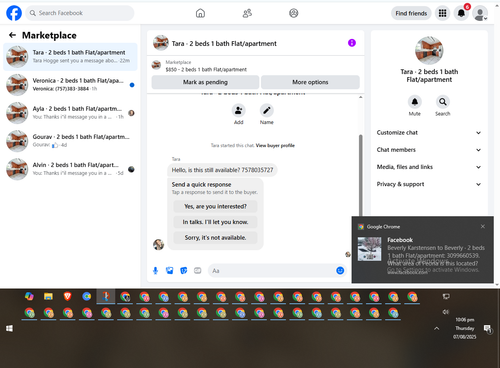
Task: Expand Privacy & support section
Action: click(429, 184)
